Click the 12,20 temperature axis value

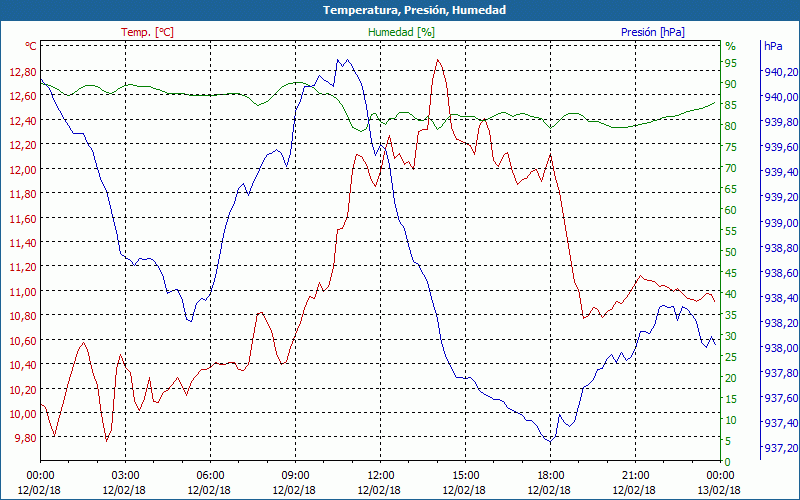tap(23, 145)
